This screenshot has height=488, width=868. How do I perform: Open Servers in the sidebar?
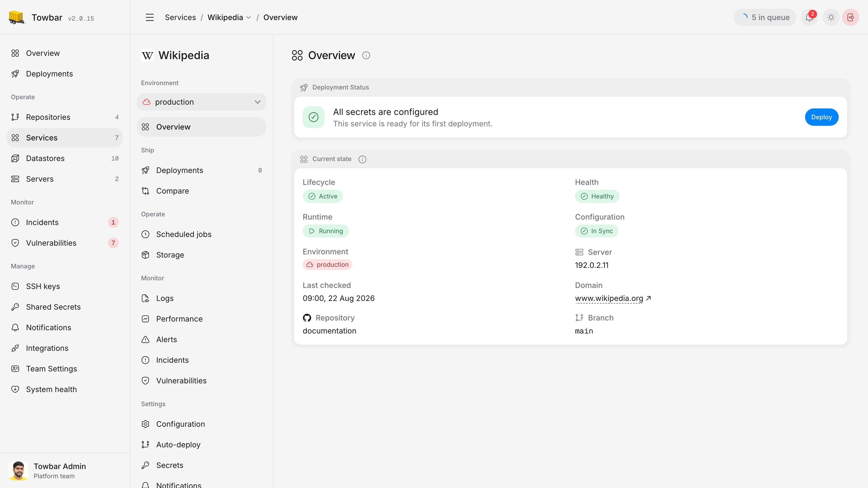click(x=65, y=179)
